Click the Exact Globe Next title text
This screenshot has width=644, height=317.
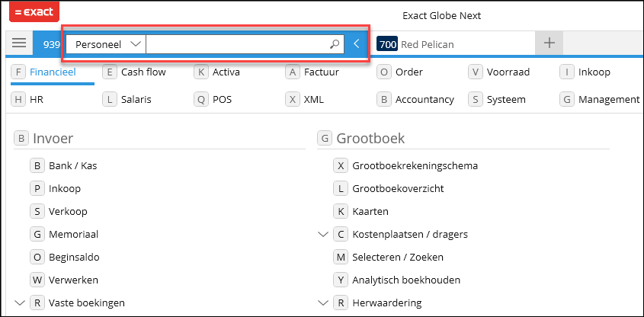tap(441, 16)
